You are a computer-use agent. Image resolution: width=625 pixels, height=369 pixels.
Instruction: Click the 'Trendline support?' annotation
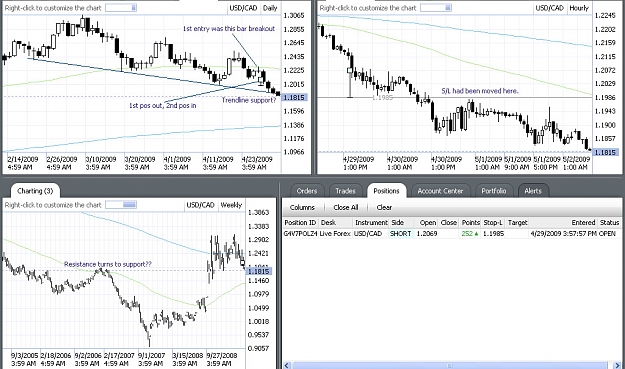click(x=249, y=100)
